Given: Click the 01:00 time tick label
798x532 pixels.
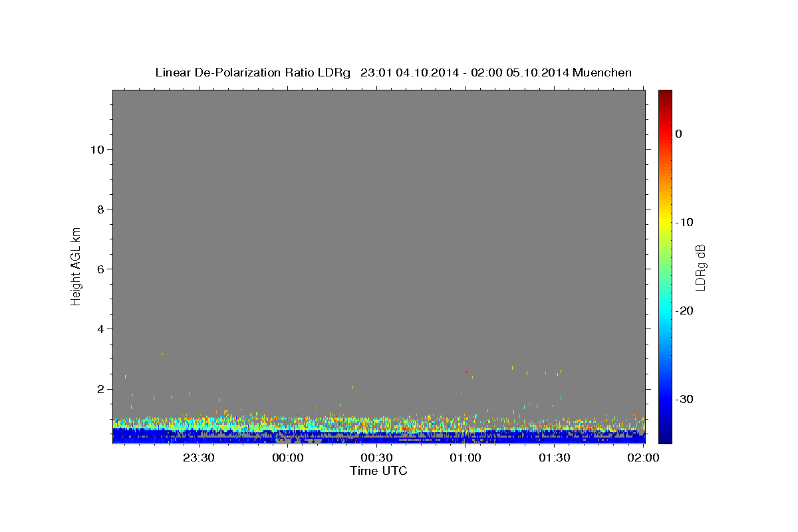Looking at the screenshot, I should click(465, 458).
